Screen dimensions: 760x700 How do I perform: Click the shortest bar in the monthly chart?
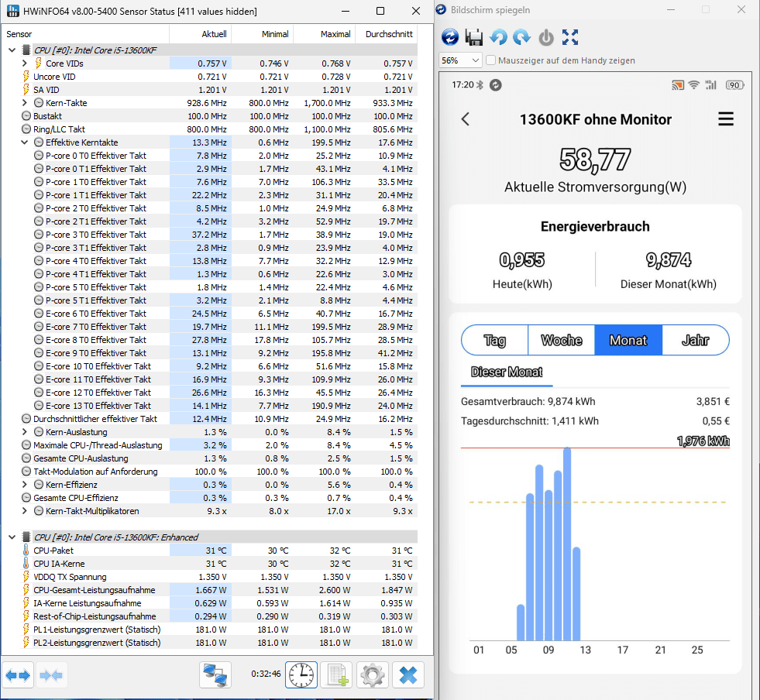coord(521,623)
